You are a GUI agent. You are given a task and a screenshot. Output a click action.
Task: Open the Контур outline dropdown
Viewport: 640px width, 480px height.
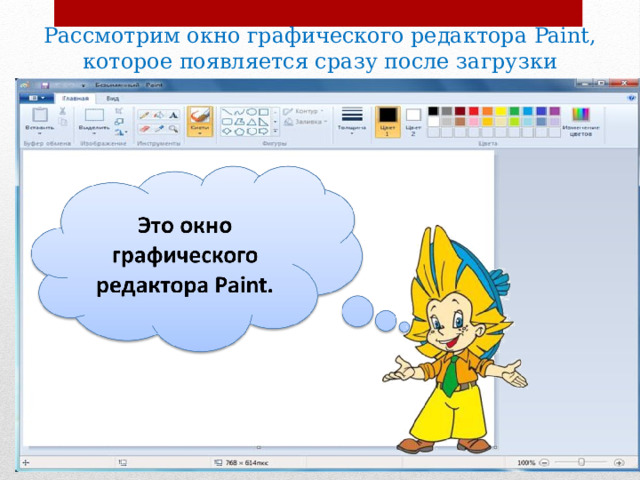(304, 111)
